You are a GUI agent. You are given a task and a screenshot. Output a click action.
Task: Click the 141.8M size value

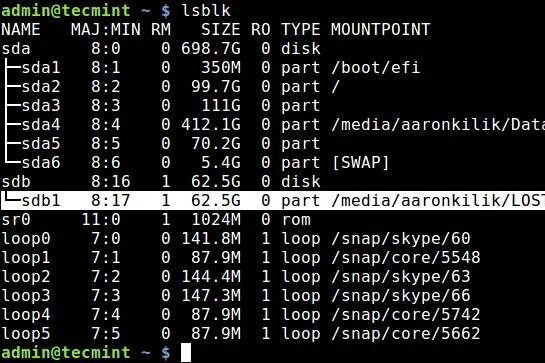[x=211, y=239]
